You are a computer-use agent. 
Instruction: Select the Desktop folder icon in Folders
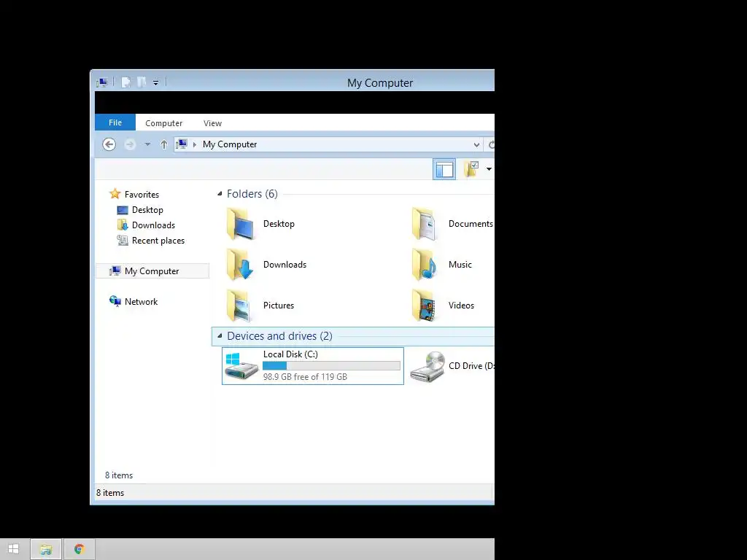click(240, 224)
